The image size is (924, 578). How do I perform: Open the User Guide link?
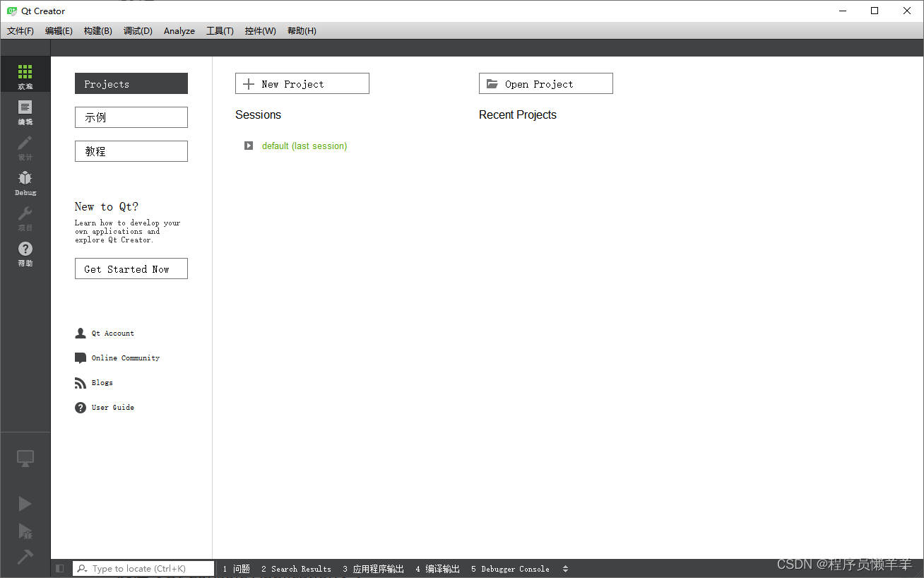(113, 408)
